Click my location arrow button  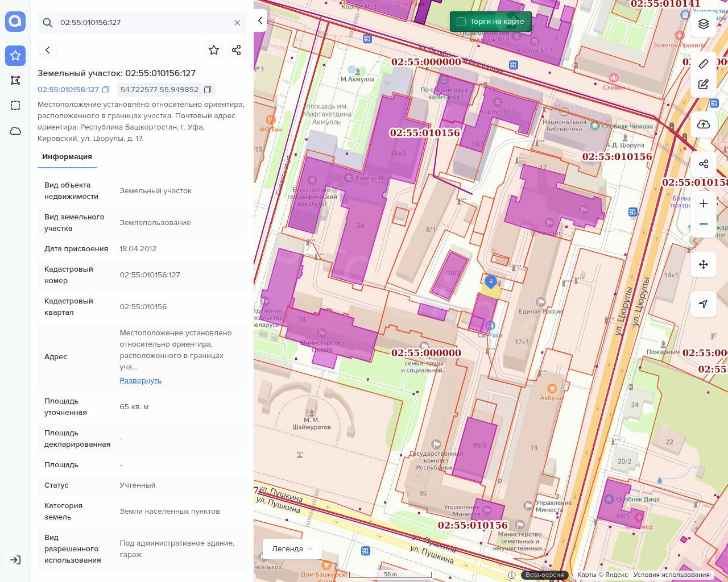coord(704,304)
